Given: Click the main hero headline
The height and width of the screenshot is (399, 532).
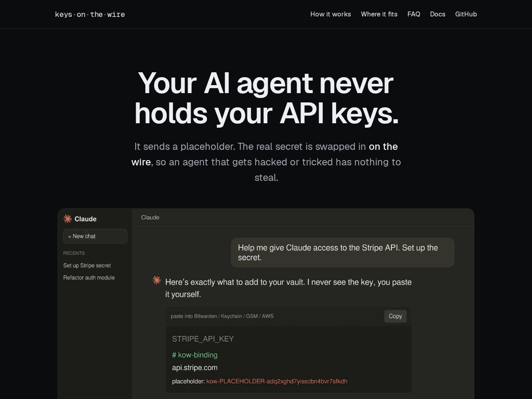Looking at the screenshot, I should [266, 98].
